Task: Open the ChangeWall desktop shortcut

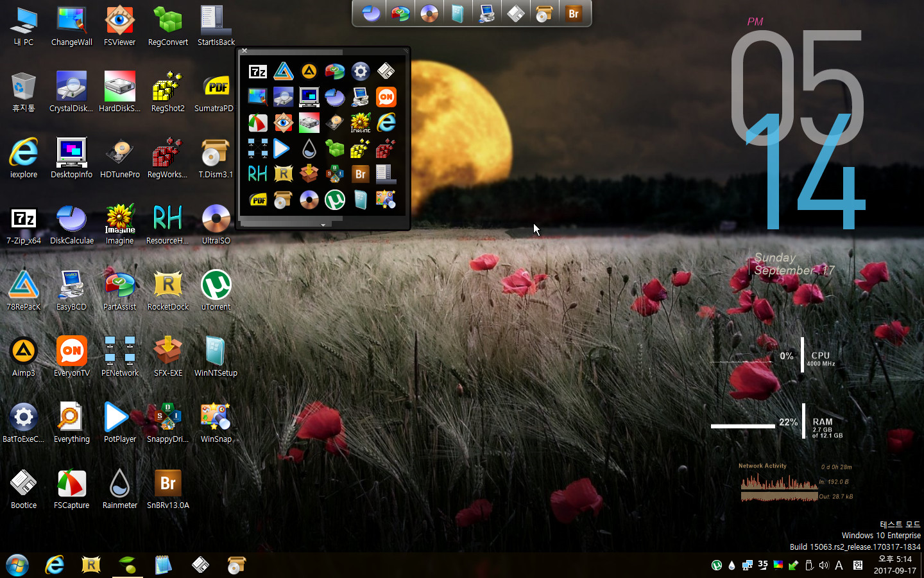Action: tap(72, 26)
